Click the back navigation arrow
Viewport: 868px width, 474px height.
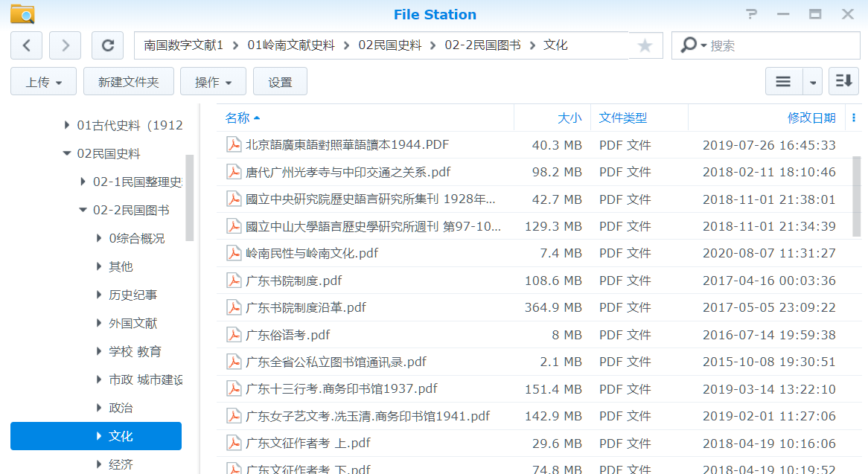point(27,45)
